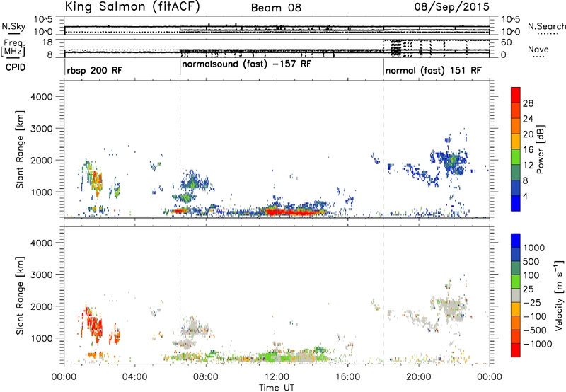Click the '4000' tick on power panel axis
This screenshot has width=566, height=392.
pyautogui.click(x=41, y=97)
